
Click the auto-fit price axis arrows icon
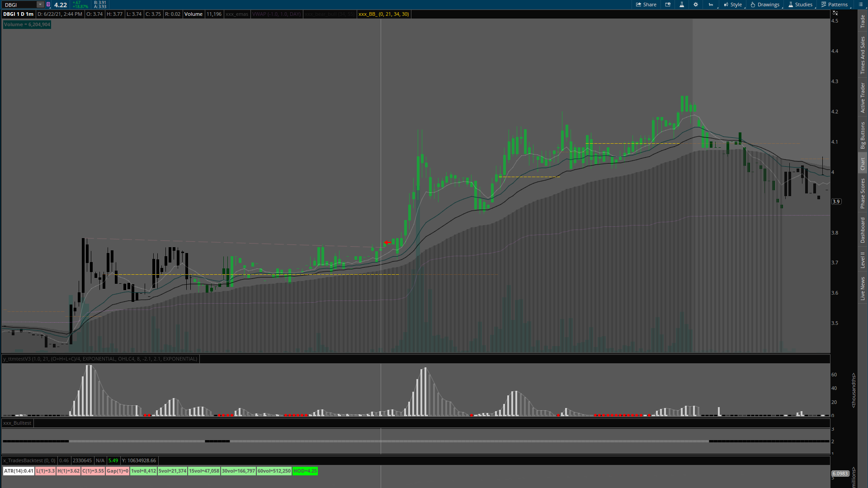click(x=835, y=13)
